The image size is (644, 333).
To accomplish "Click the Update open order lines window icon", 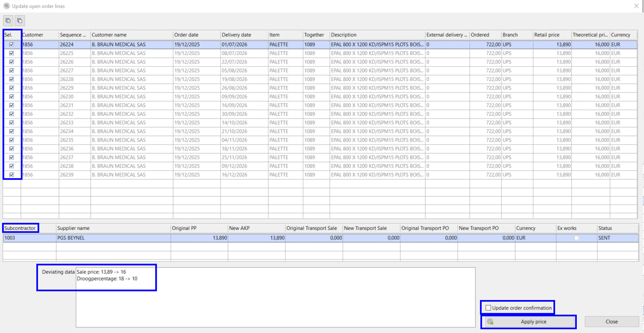I will pyautogui.click(x=7, y=6).
